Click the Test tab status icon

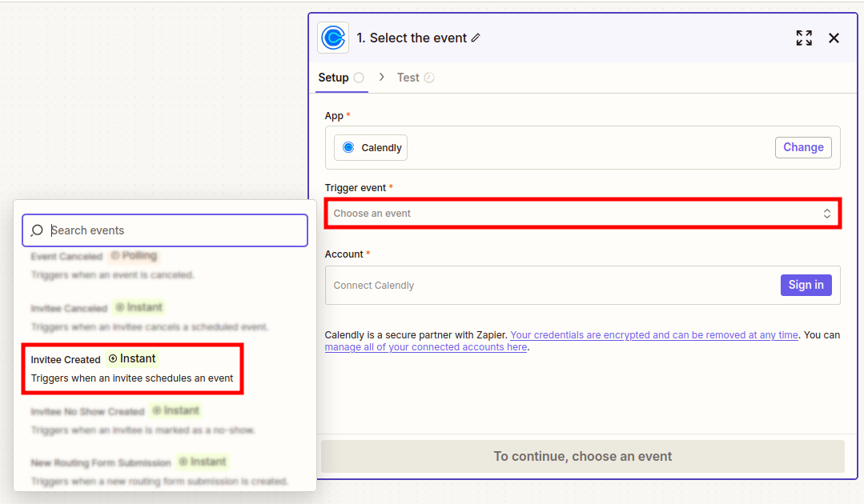point(429,78)
